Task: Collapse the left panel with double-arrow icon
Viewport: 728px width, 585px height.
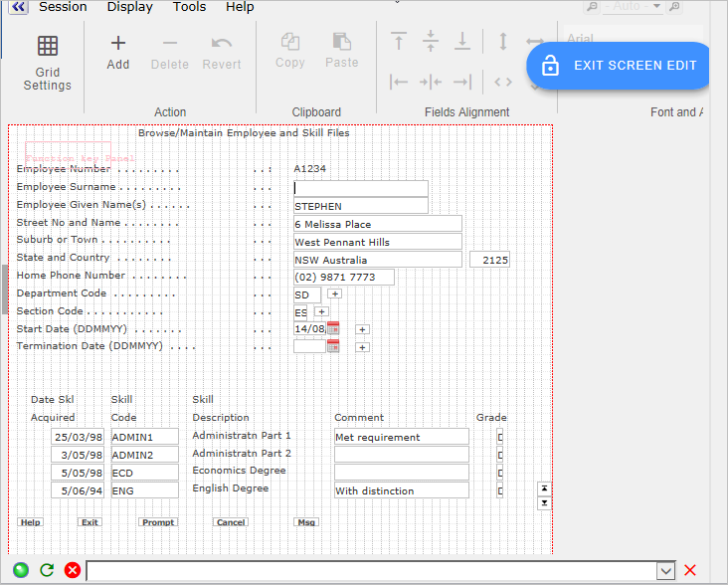Action: (18, 7)
